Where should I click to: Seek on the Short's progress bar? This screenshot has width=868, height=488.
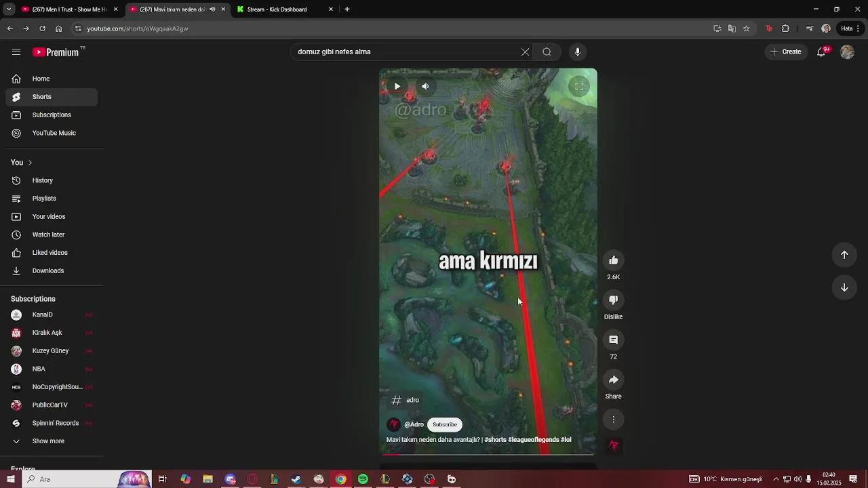[x=488, y=454]
